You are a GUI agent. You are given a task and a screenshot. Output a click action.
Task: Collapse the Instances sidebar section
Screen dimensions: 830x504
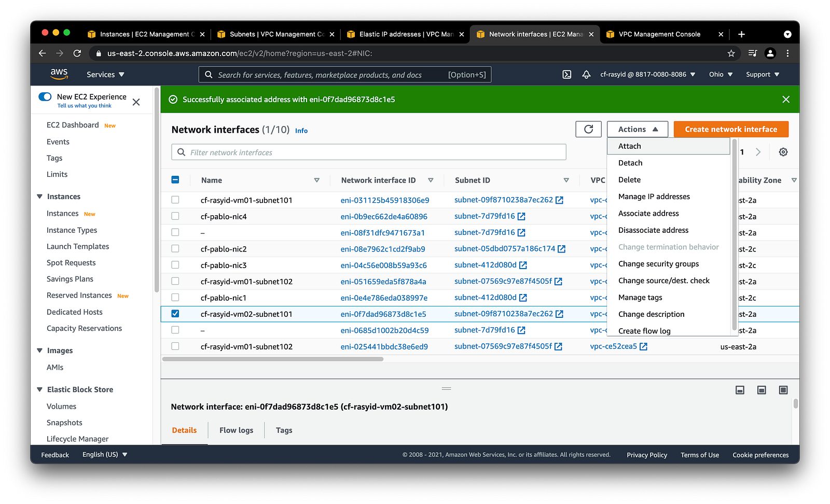tap(39, 197)
